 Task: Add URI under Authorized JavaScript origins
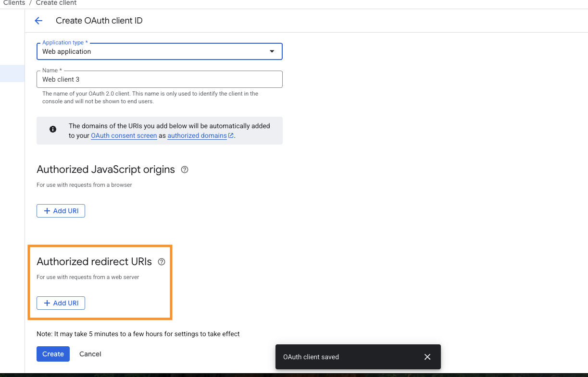[61, 211]
